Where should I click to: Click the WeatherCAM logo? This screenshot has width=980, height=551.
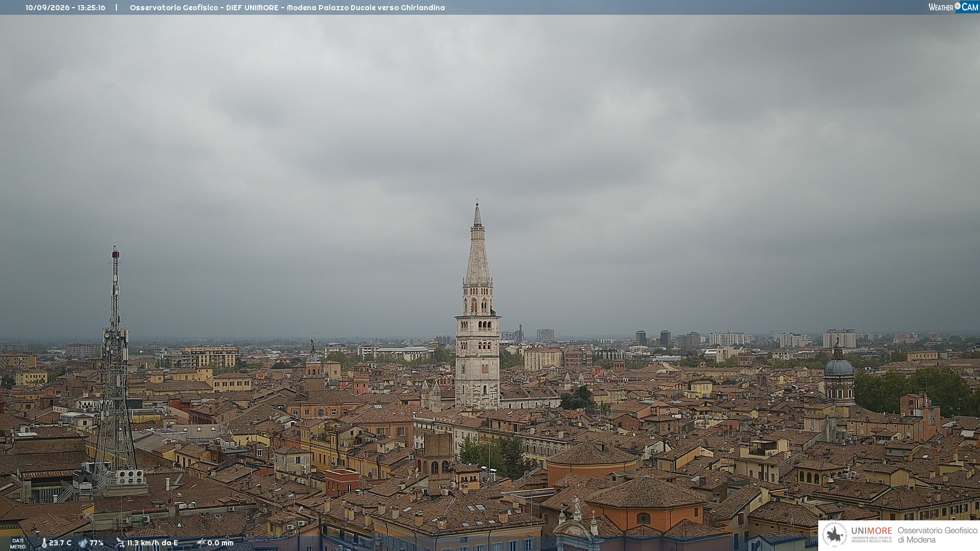[x=953, y=7]
